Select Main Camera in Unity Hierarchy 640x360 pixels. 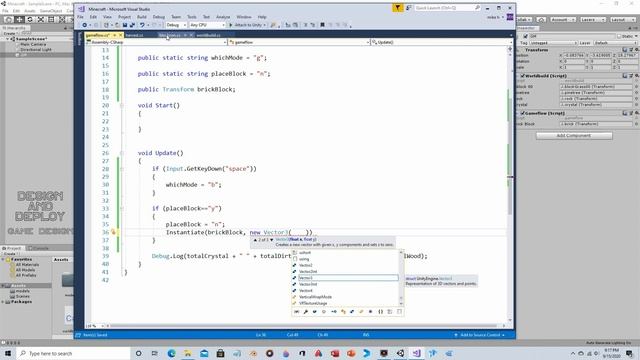coord(33,44)
